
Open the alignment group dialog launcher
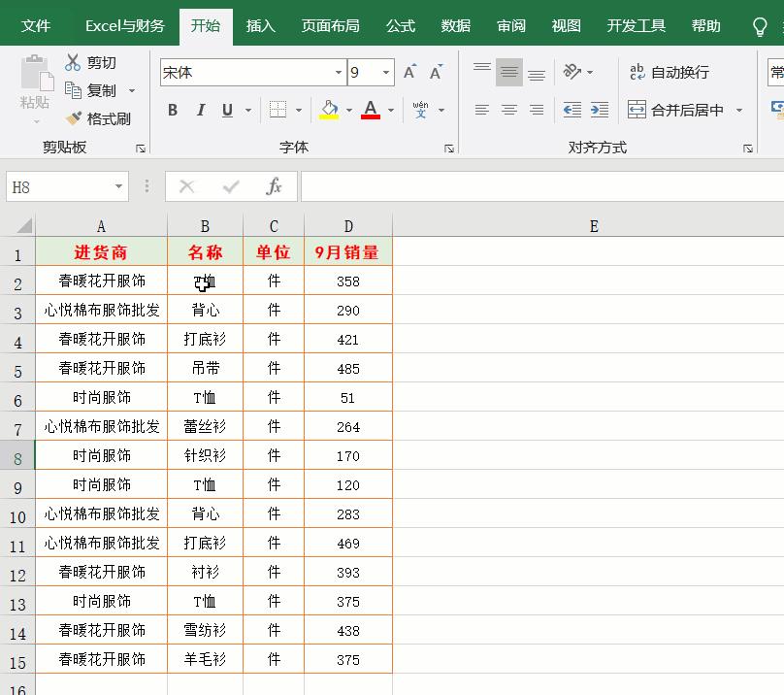[748, 149]
